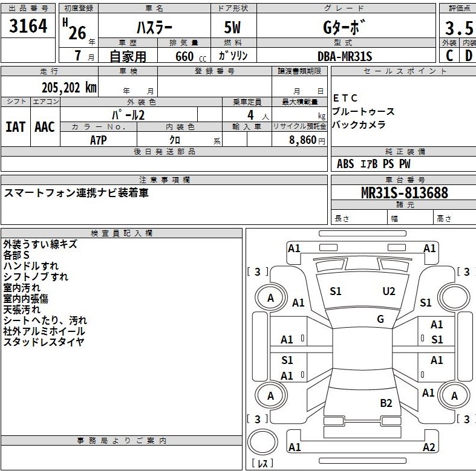Select the inspector note 室内汚れ
The width and height of the screenshot is (476, 471).
22,287
